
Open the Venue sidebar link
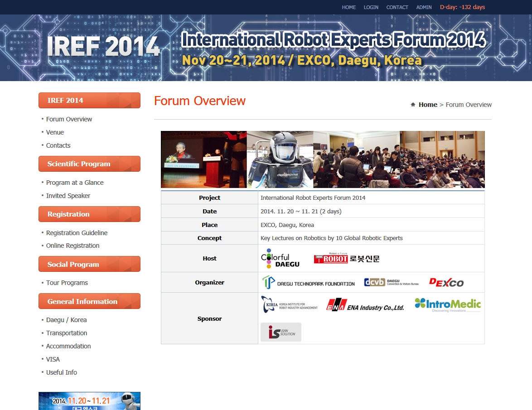click(x=55, y=132)
